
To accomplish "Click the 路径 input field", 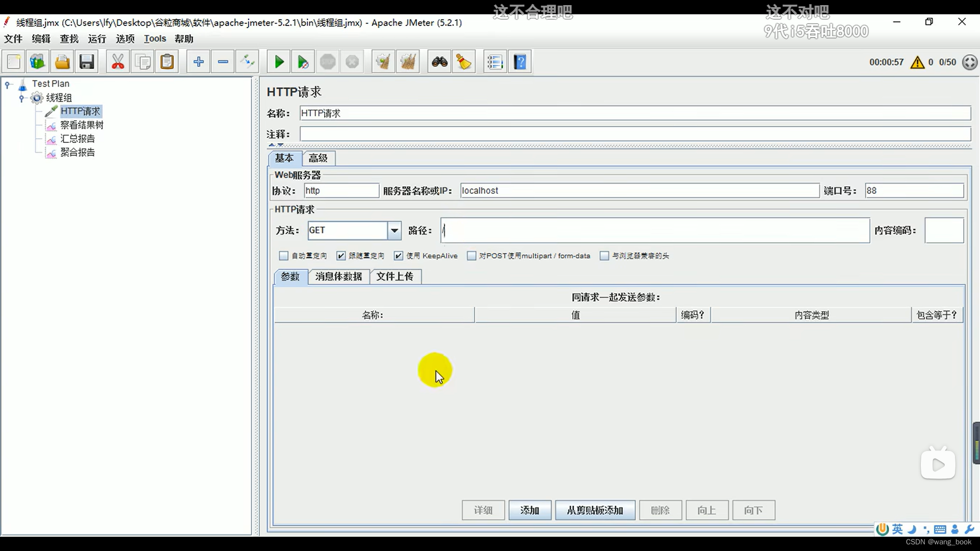I will point(655,231).
